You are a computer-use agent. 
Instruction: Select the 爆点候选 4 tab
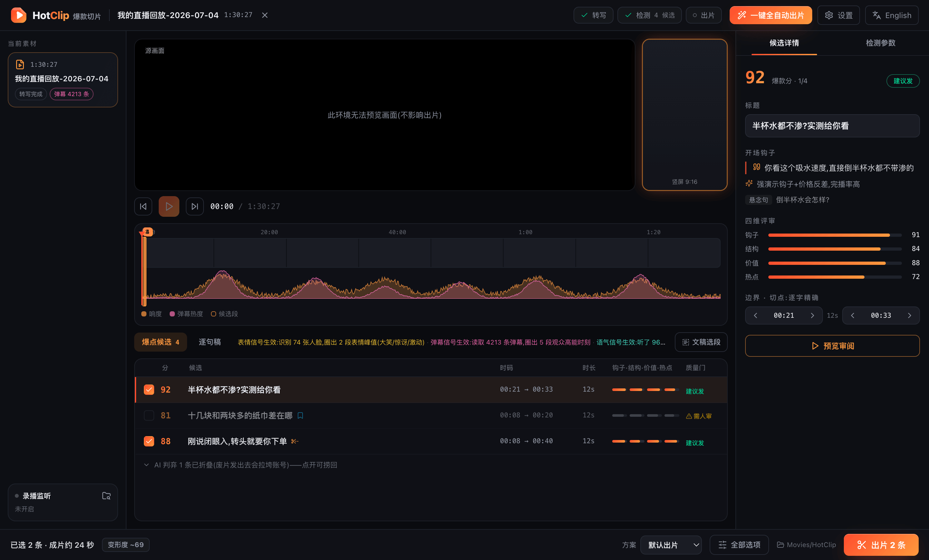point(161,342)
